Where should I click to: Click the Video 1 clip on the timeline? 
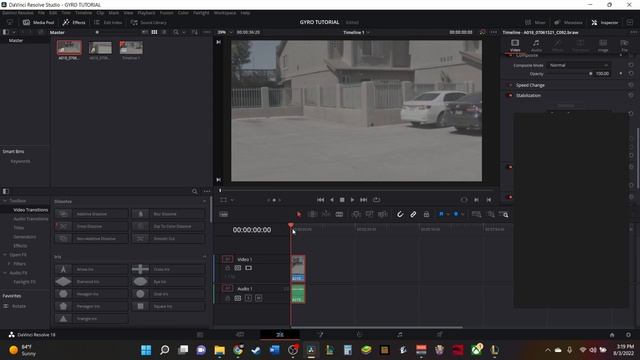298,268
